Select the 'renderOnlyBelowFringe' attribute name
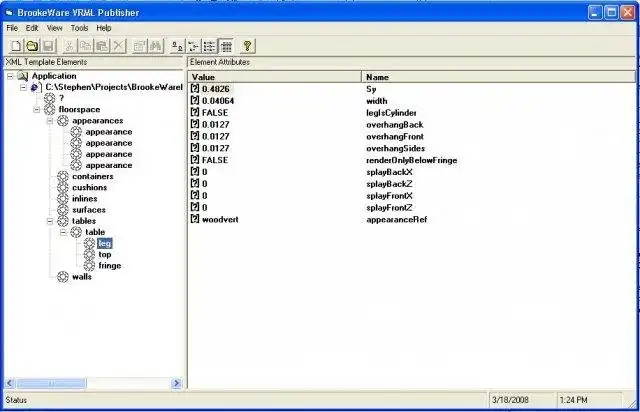The height and width of the screenshot is (412, 640). coord(412,160)
